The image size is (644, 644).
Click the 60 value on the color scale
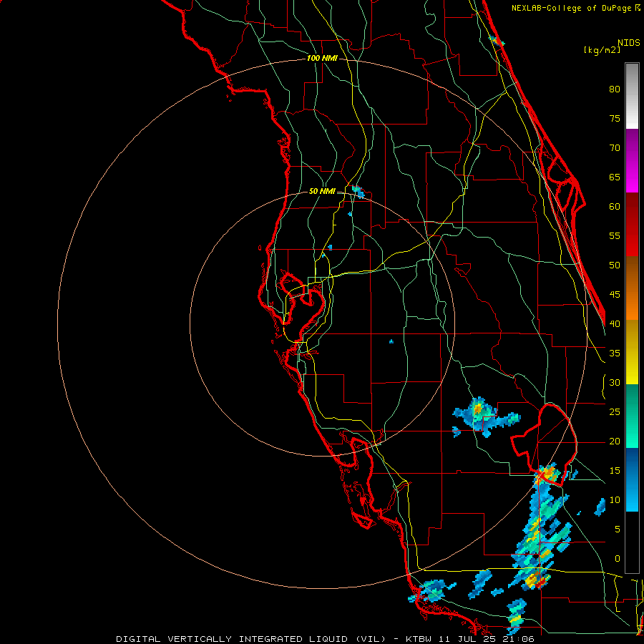click(615, 207)
